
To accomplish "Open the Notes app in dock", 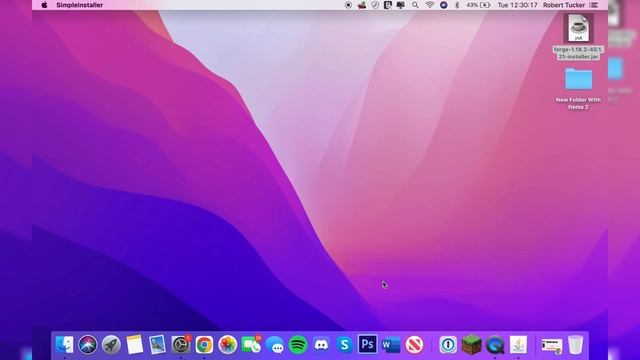I will [x=135, y=345].
